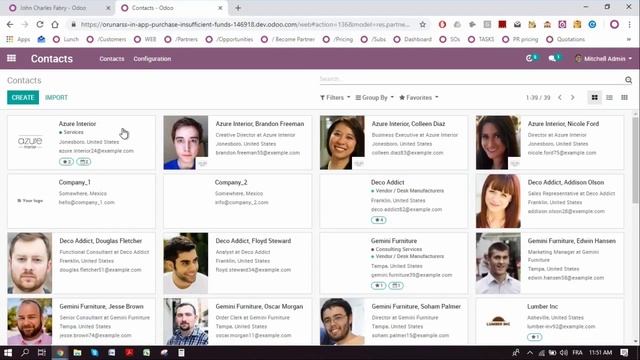This screenshot has height=360, width=640.
Task: Open Windows notification center
Action: pos(624,353)
